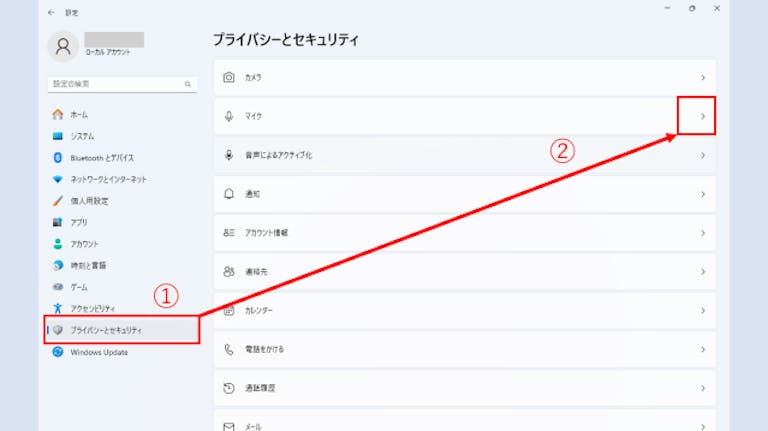The image size is (768, 431).
Task: Click the 個人用設定 paintbrush icon
Action: click(58, 201)
